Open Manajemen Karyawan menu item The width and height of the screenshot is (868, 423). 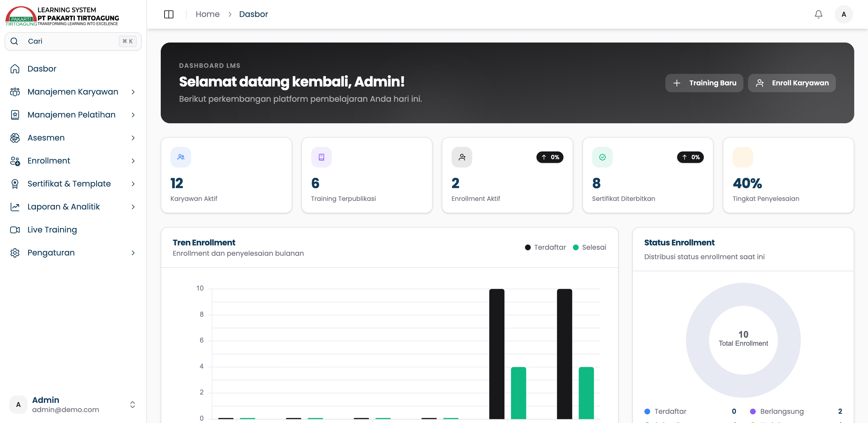pos(73,92)
